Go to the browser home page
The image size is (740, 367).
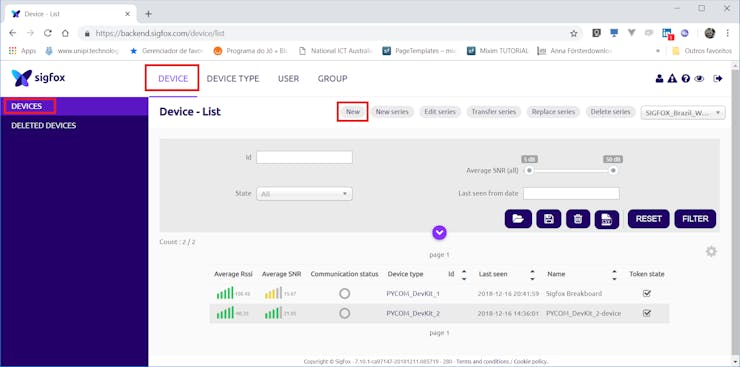coord(65,33)
